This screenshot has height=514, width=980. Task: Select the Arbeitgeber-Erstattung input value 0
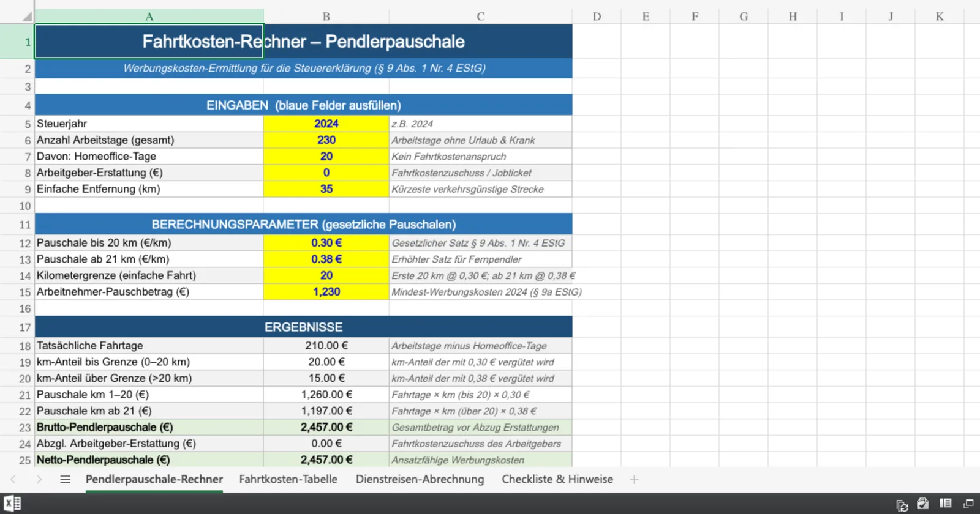[x=326, y=173]
